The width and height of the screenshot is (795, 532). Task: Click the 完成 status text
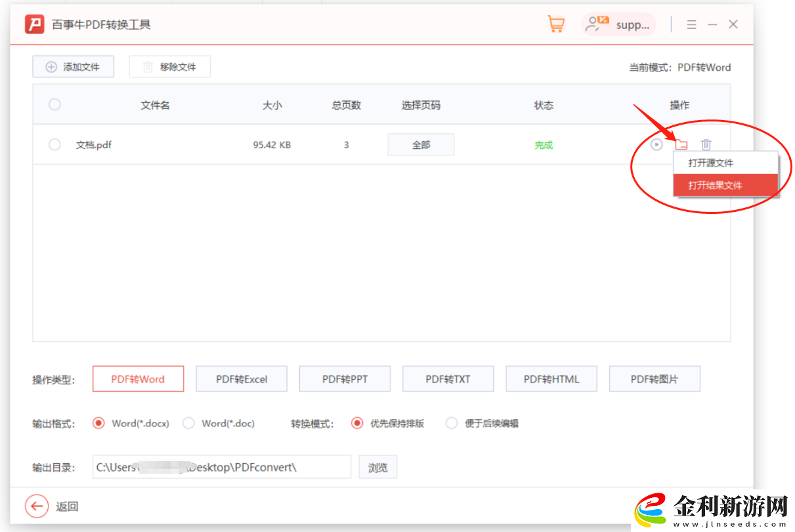[544, 145]
